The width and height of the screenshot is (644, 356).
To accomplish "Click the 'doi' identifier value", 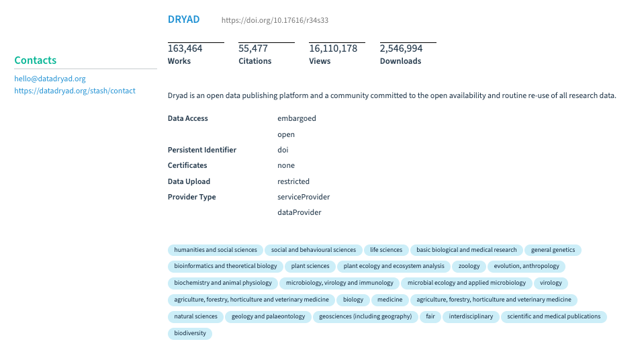I will point(283,150).
